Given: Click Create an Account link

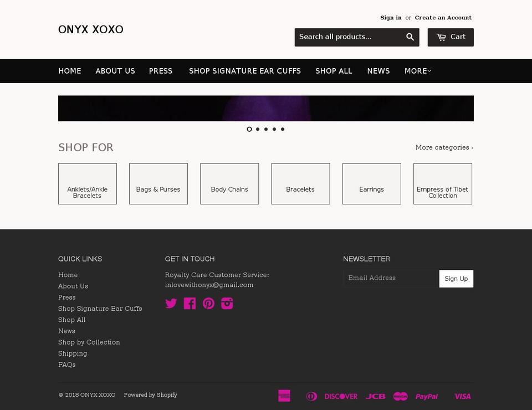Looking at the screenshot, I should (443, 18).
